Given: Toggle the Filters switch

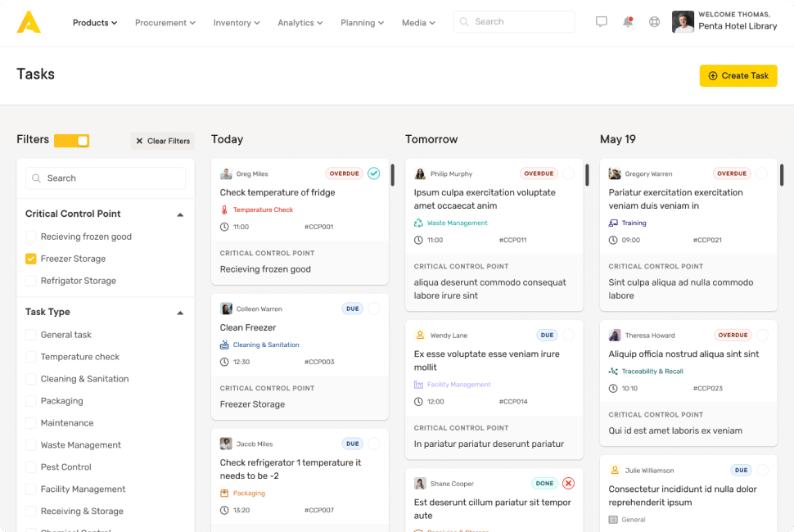Looking at the screenshot, I should 72,141.
